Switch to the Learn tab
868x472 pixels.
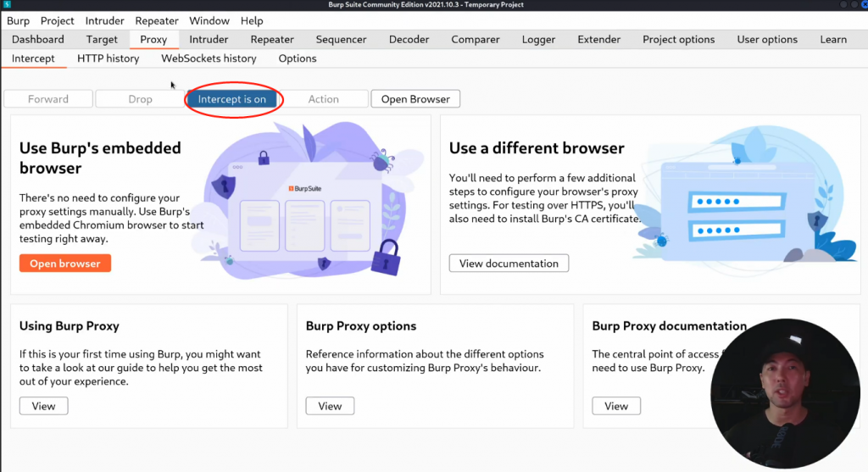coord(833,39)
